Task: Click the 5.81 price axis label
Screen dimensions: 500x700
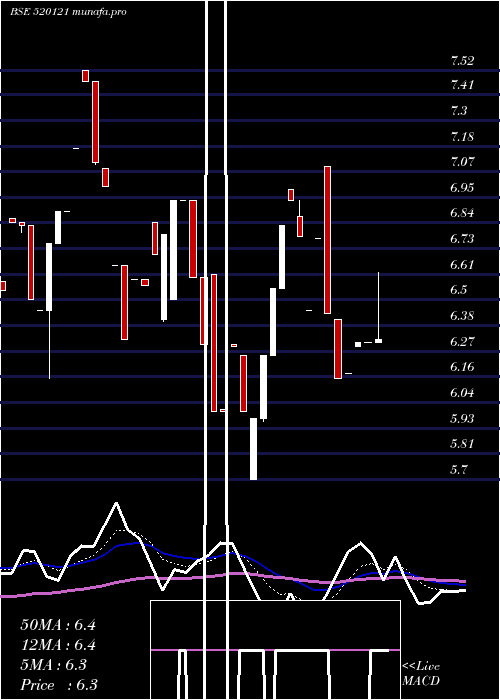Action: (462, 444)
